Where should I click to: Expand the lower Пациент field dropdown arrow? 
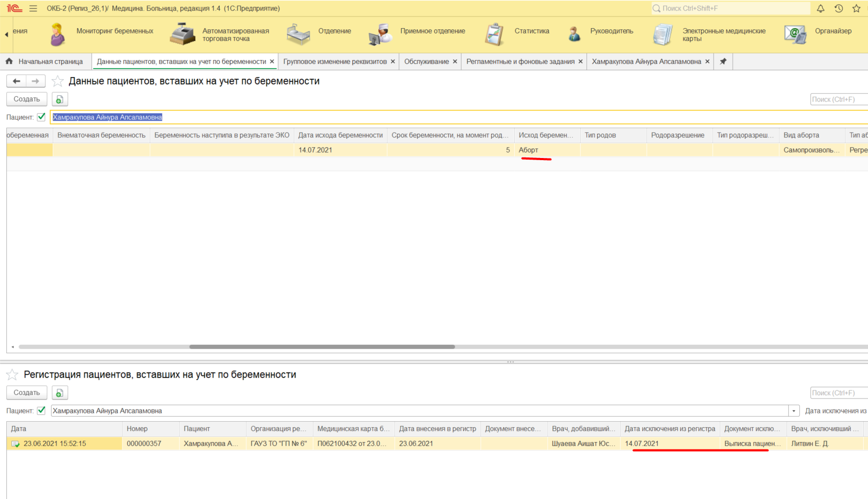(794, 411)
